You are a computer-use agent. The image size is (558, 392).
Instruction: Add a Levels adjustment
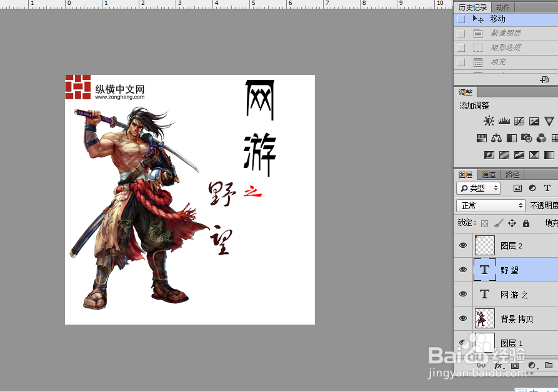coord(504,121)
